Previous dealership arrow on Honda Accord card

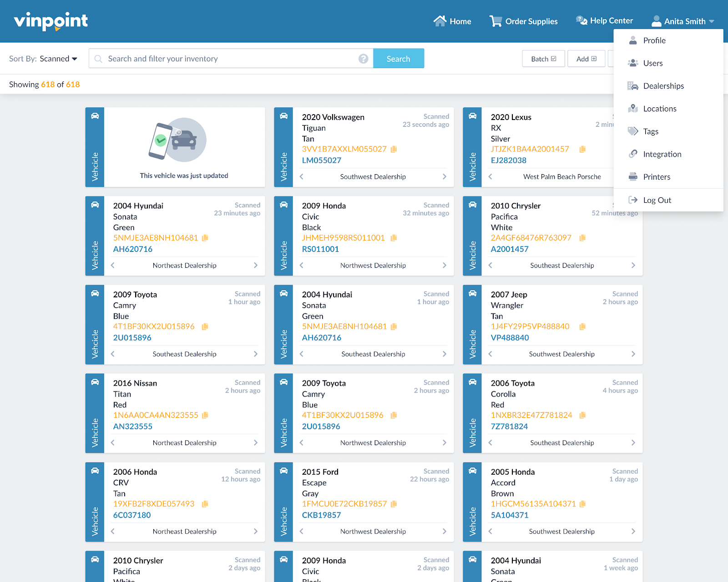[x=490, y=531]
